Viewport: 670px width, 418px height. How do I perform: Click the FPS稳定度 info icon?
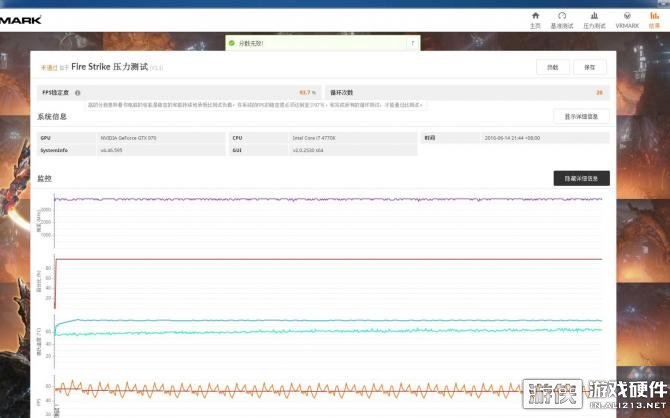[x=78, y=93]
